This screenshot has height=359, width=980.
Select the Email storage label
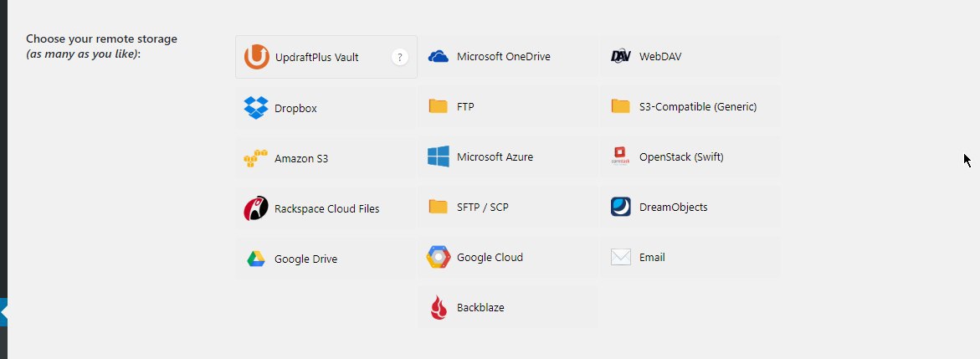click(652, 257)
